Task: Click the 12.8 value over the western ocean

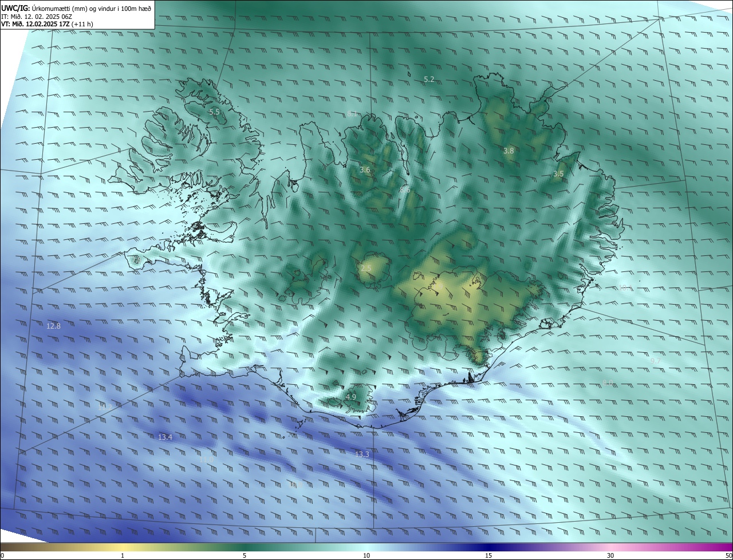Action: point(53,326)
